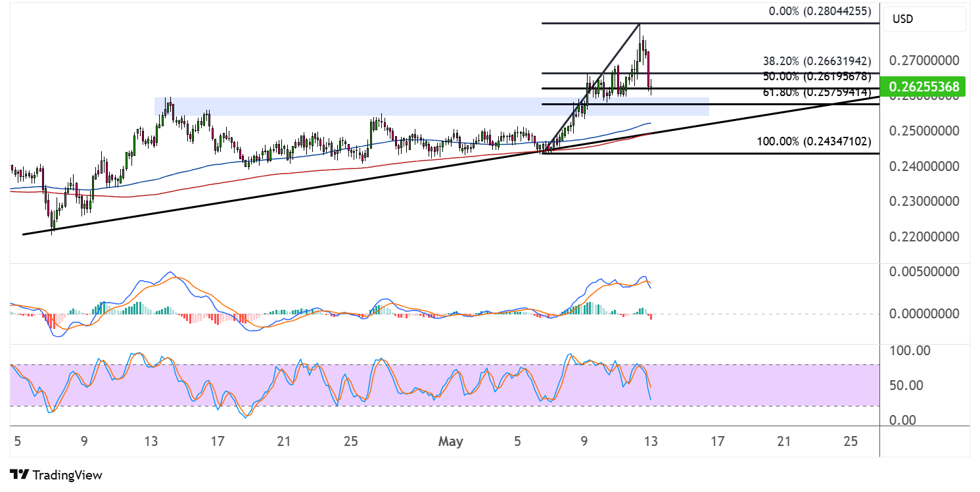Click the MACD 0.00500000 scale label
Image resolution: width=980 pixels, height=492 pixels.
[x=925, y=272]
